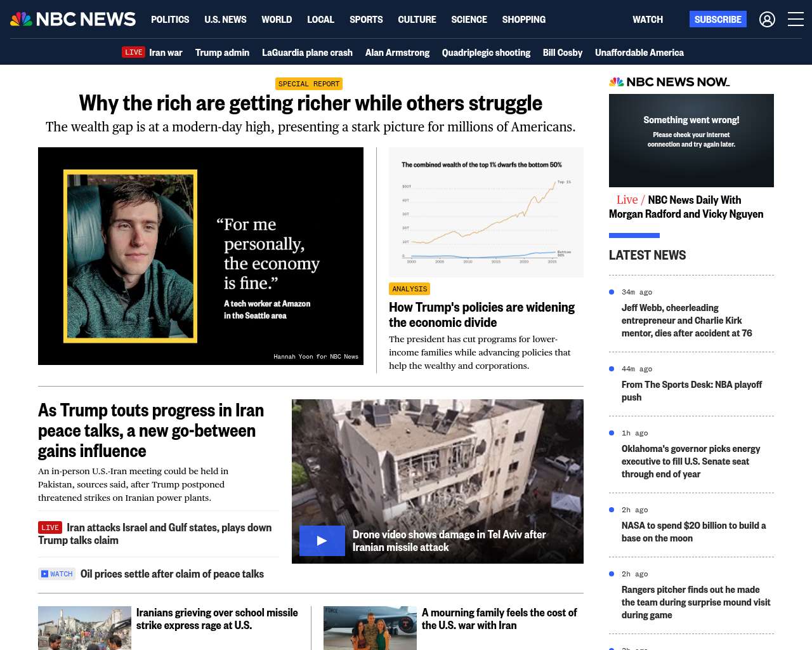
Task: Open the Politics section in navigation
Action: pyautogui.click(x=170, y=20)
